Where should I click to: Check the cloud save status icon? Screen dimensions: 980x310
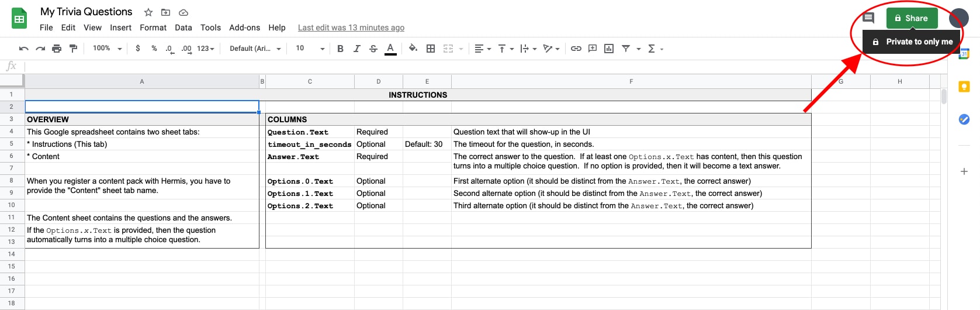coord(183,12)
